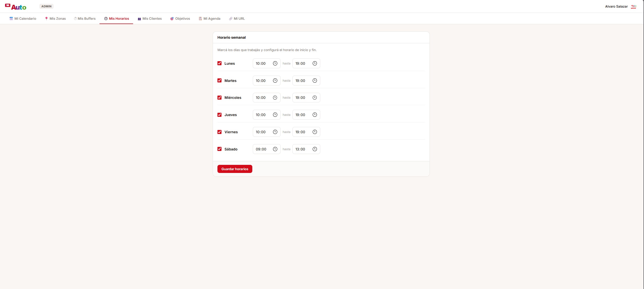
Task: Open the clock picker for Jueves end time
Action: (x=315, y=115)
